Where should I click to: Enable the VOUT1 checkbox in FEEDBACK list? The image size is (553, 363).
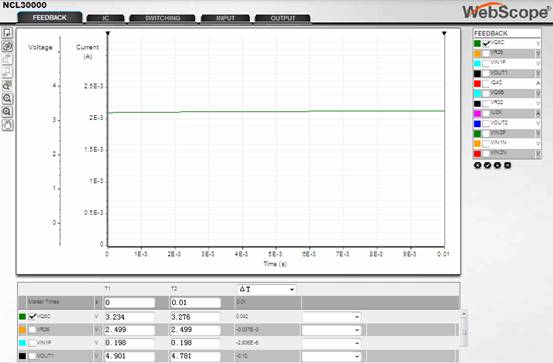coord(486,73)
